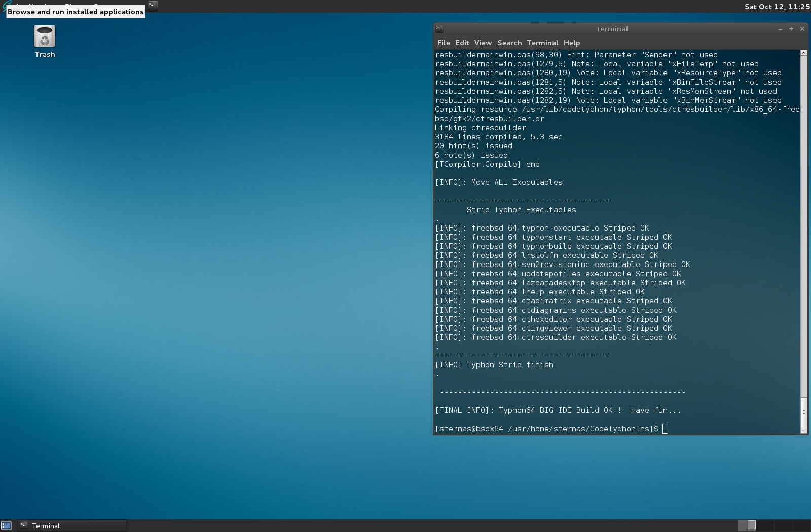Close the Terminal window

pyautogui.click(x=802, y=29)
